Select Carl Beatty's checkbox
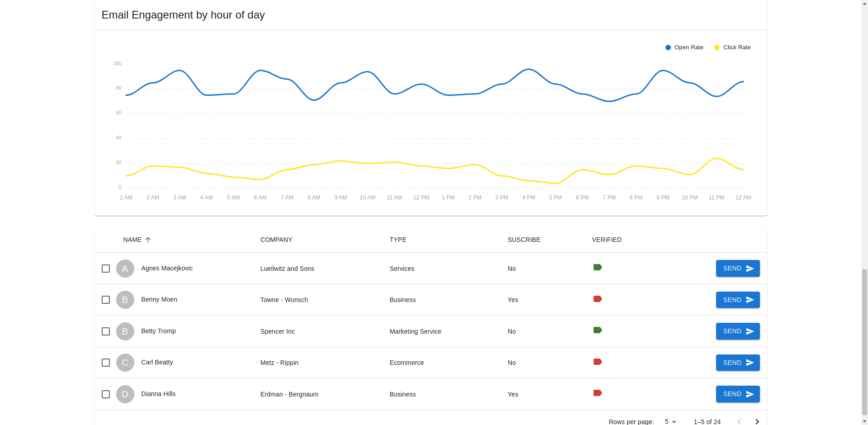This screenshot has height=425, width=868. pos(105,362)
